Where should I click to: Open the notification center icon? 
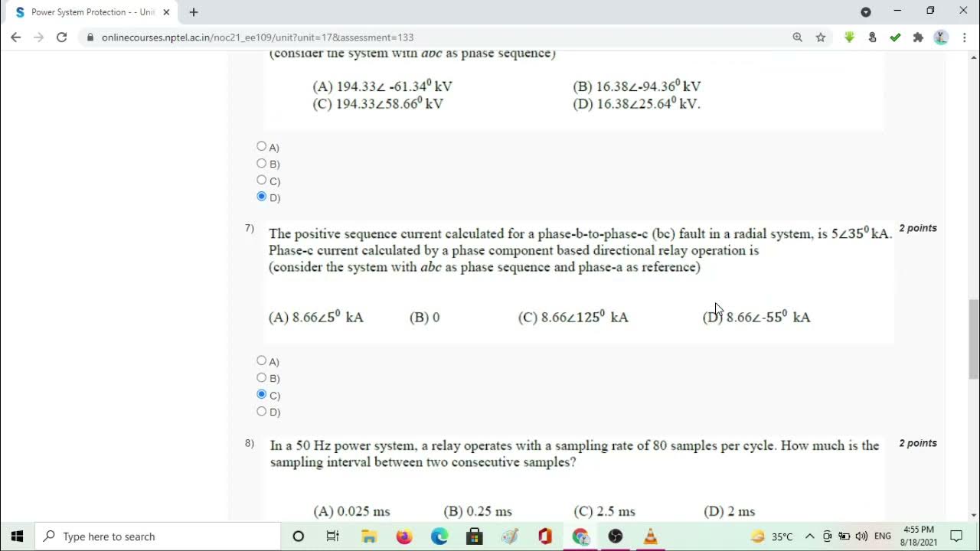coord(956,536)
